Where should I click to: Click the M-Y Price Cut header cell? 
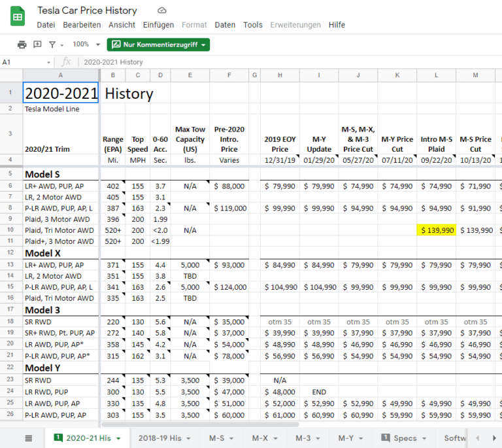[397, 135]
